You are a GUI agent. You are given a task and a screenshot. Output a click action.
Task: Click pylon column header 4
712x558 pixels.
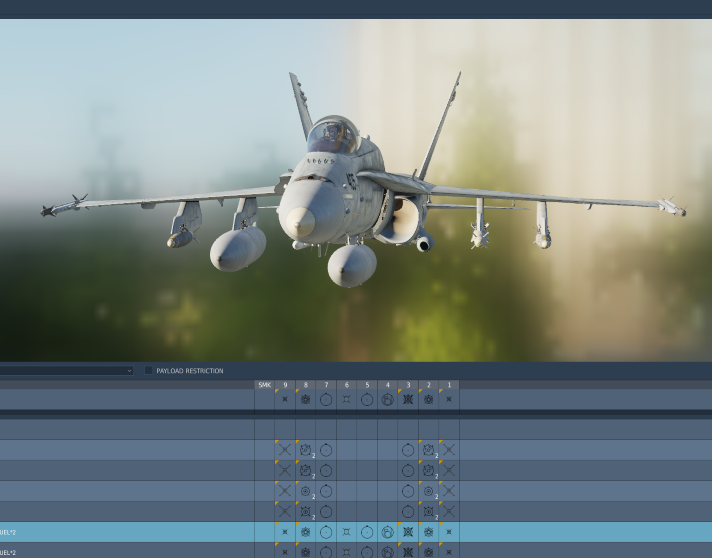[387, 385]
